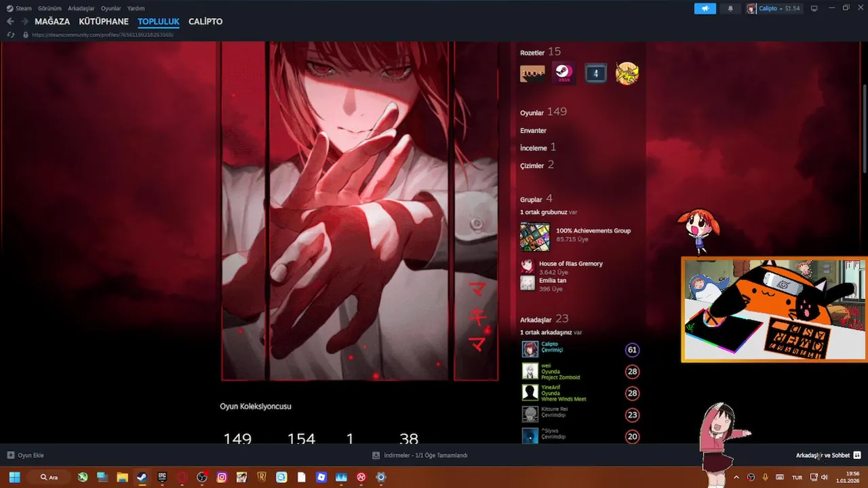Click the 100+ games badge icon
The image size is (868, 488).
pyautogui.click(x=532, y=73)
